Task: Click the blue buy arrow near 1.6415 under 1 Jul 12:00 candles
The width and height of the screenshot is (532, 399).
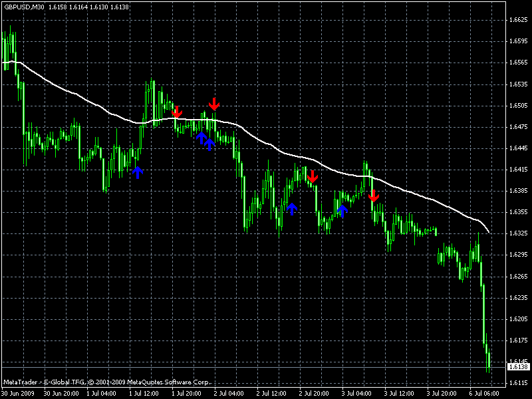Action: [x=138, y=173]
